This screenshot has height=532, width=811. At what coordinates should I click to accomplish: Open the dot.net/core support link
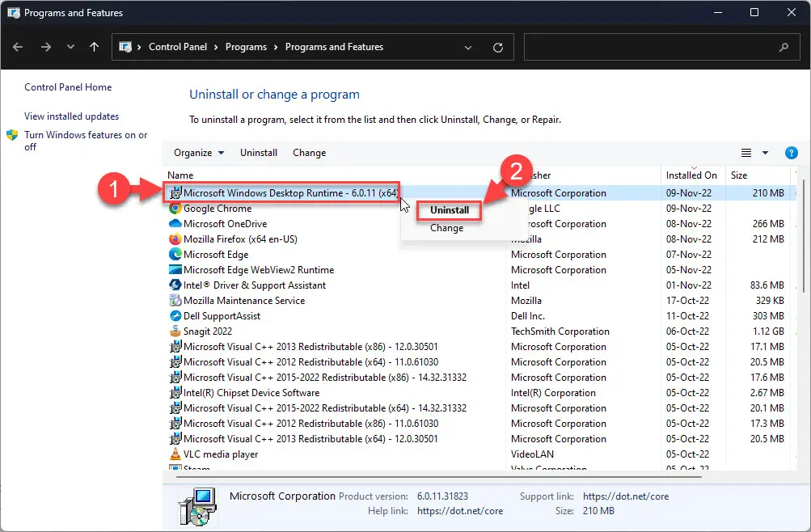point(626,496)
